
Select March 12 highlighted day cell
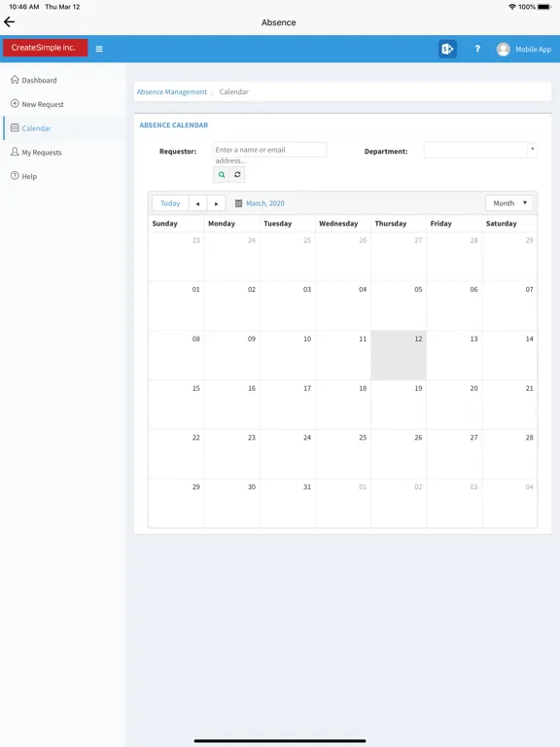click(399, 355)
